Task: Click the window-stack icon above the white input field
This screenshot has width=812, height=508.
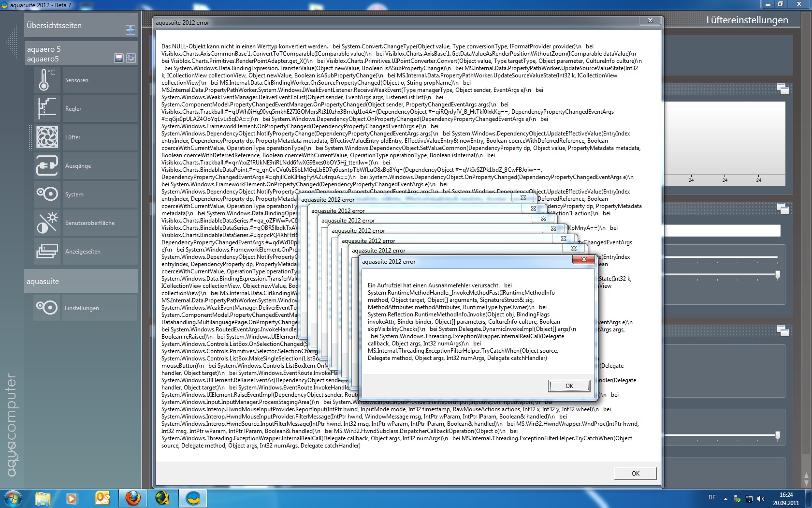Action: 783,209
